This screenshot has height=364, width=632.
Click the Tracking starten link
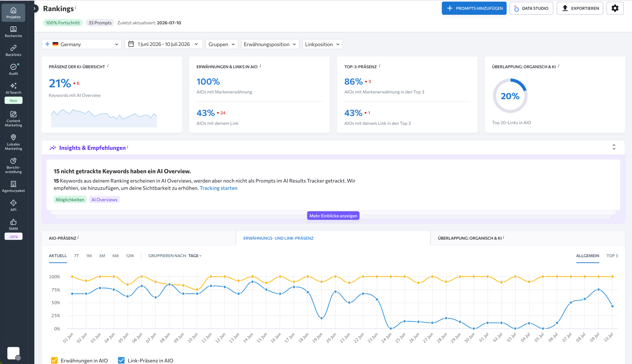218,188
